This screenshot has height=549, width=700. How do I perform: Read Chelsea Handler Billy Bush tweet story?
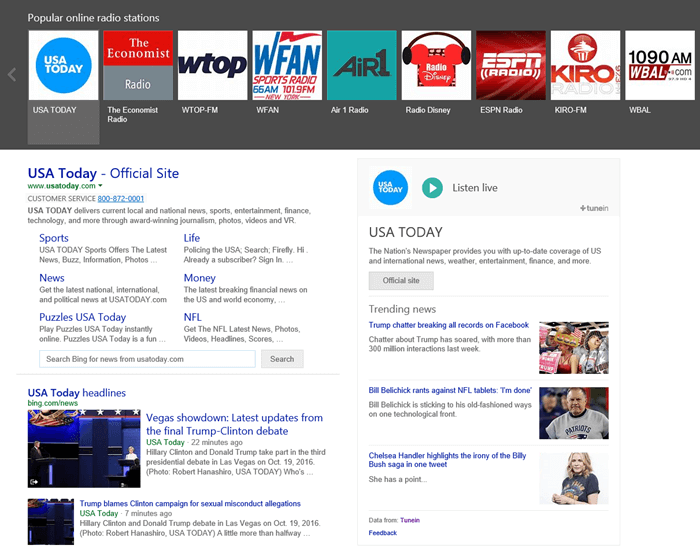tap(447, 460)
